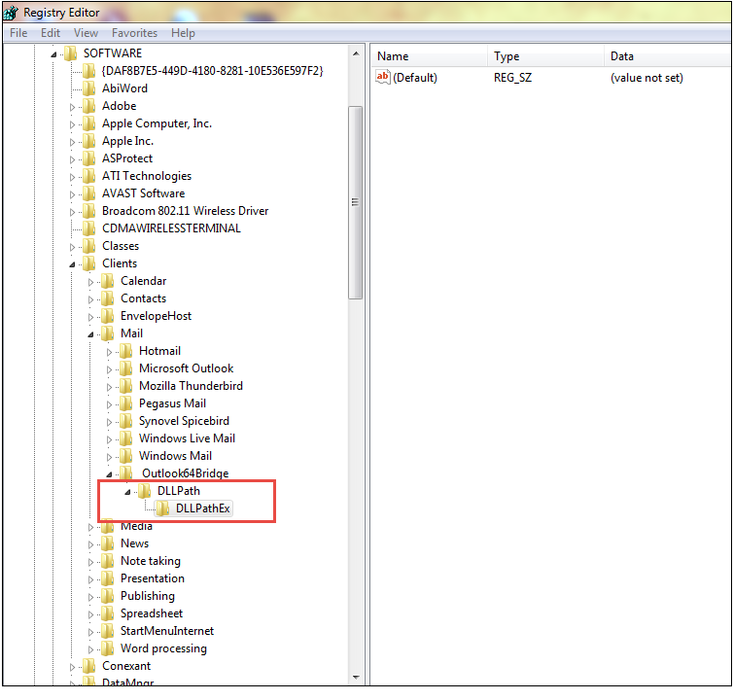Click the (Default) string value icon
This screenshot has height=700, width=734.
click(x=383, y=77)
